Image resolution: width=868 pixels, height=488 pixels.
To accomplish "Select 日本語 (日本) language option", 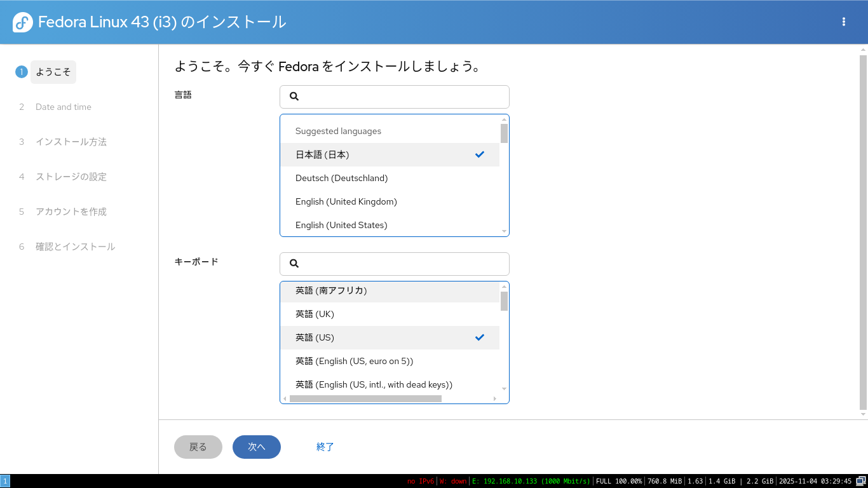I will (x=390, y=154).
